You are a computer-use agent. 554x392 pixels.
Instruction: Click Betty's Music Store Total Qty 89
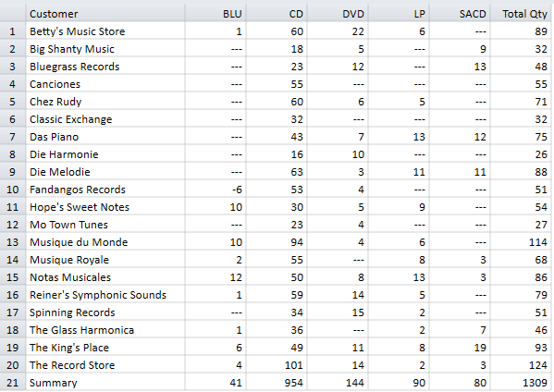click(x=521, y=31)
